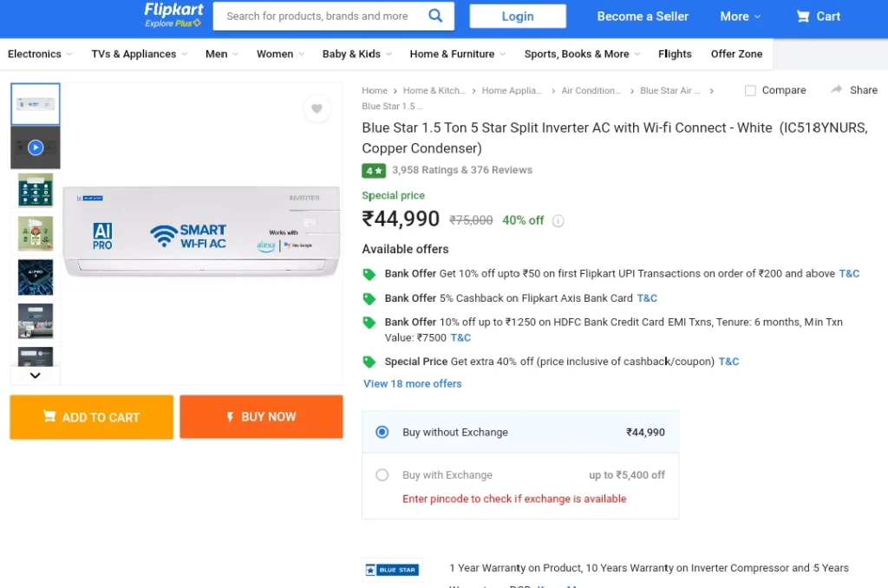The height and width of the screenshot is (588, 888).
Task: Click Become a Seller
Action: pos(643,16)
